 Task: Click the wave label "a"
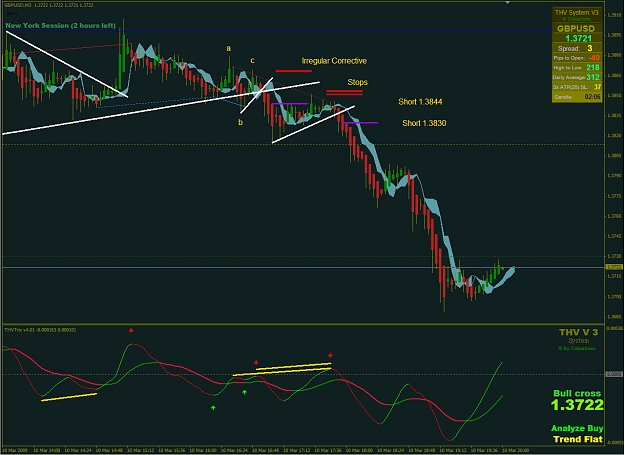tap(229, 49)
